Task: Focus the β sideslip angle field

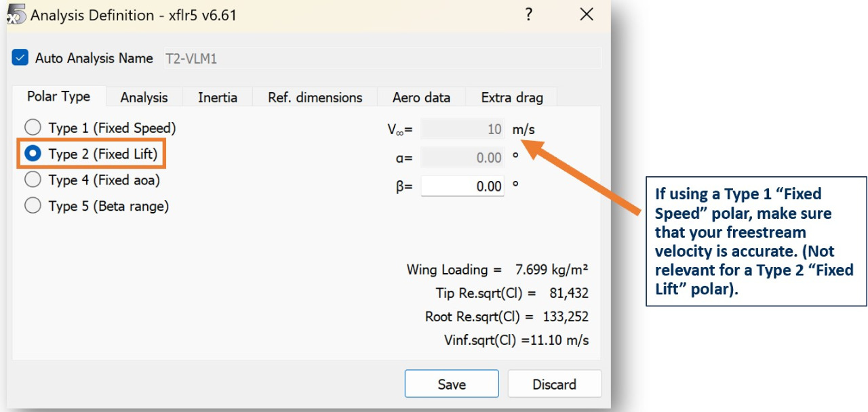Action: pyautogui.click(x=462, y=186)
